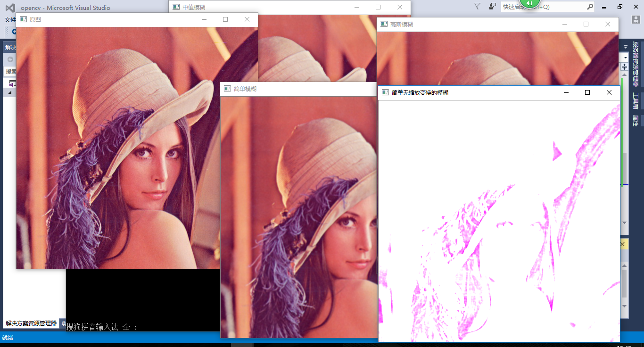Click the editor scrollbar down arrow

coord(625,223)
